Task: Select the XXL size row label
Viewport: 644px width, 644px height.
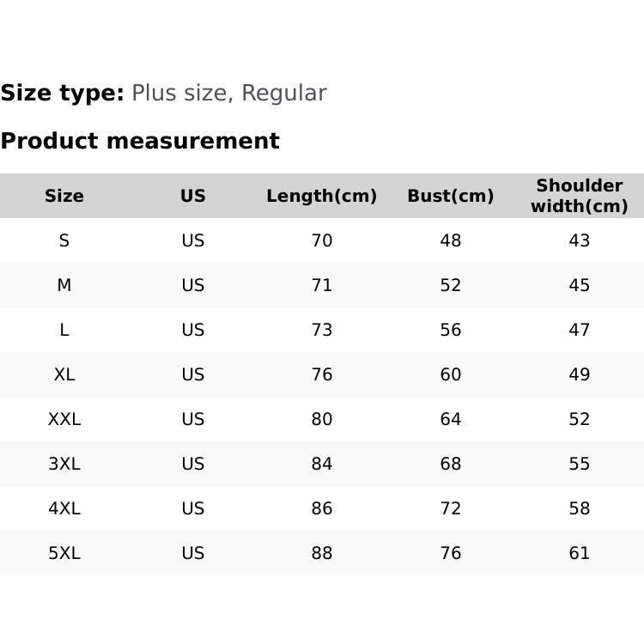Action: click(x=64, y=419)
